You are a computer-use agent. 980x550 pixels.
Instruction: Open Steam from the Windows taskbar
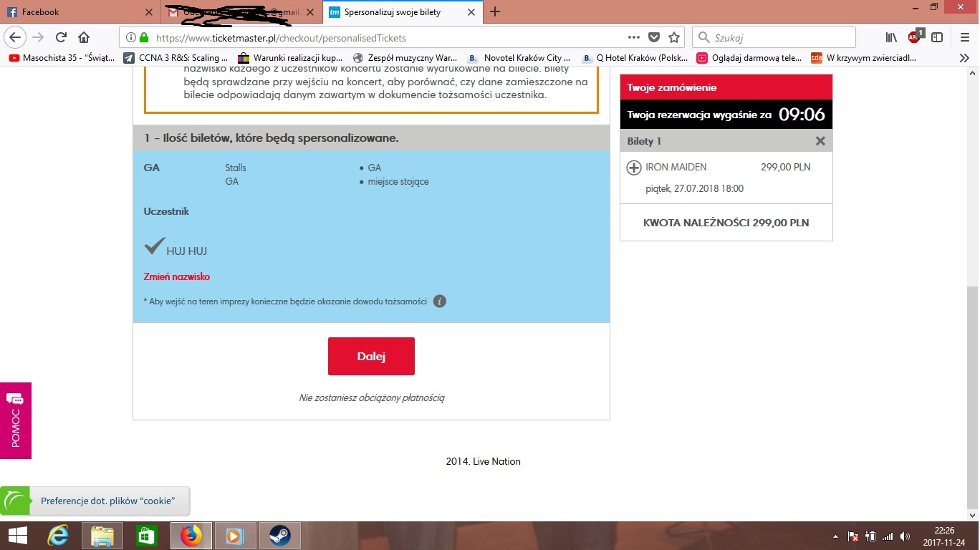click(x=279, y=536)
